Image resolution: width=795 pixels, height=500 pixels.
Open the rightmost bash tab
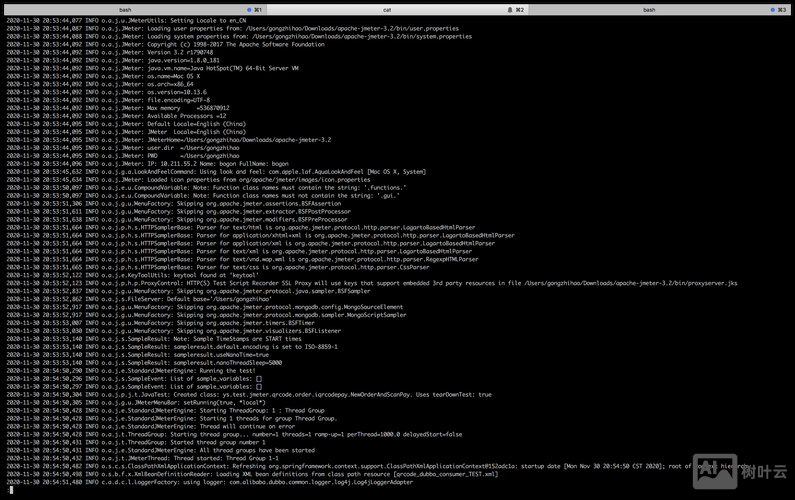click(x=649, y=8)
